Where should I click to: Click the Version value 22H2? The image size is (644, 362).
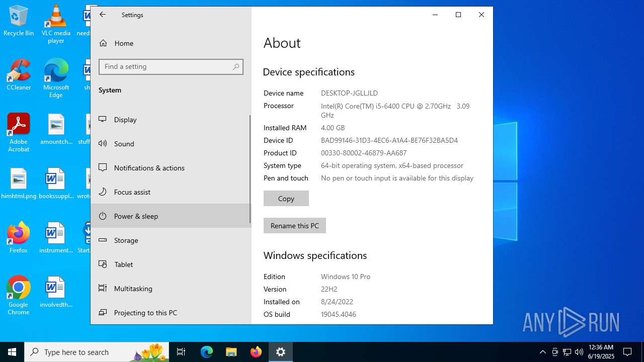(329, 289)
